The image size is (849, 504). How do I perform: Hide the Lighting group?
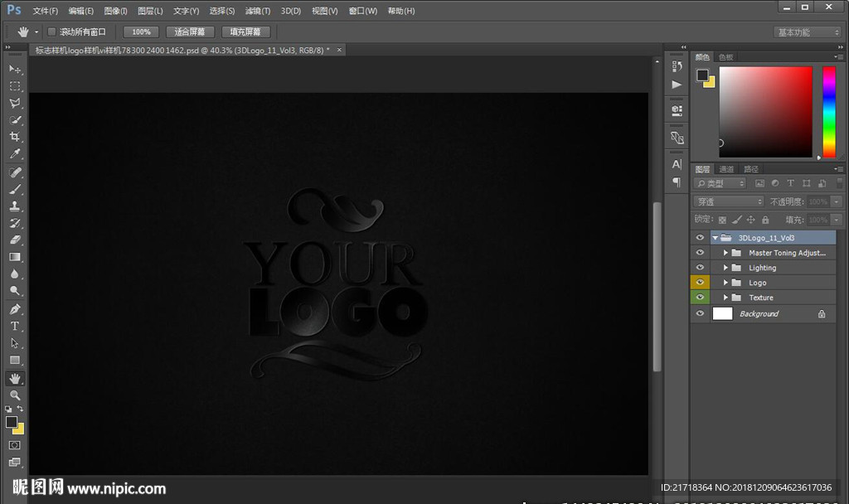700,268
